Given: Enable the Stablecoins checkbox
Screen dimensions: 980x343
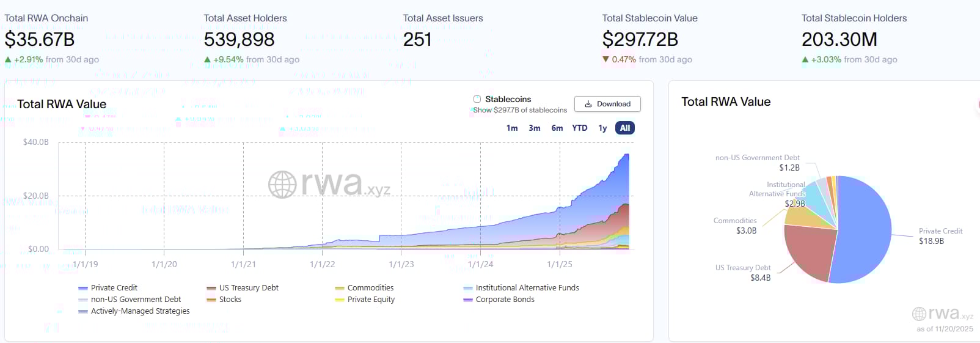Looking at the screenshot, I should click(x=477, y=99).
